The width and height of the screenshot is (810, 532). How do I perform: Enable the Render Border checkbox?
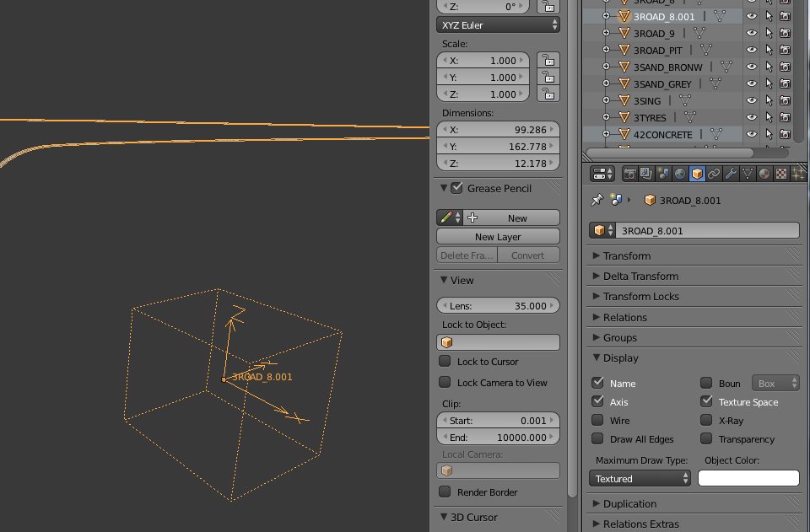445,492
